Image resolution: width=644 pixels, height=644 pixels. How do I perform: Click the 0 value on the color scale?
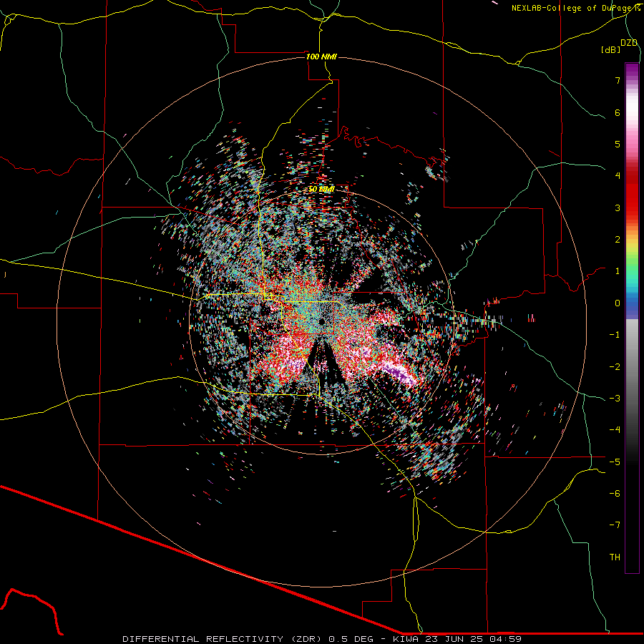[x=618, y=303]
